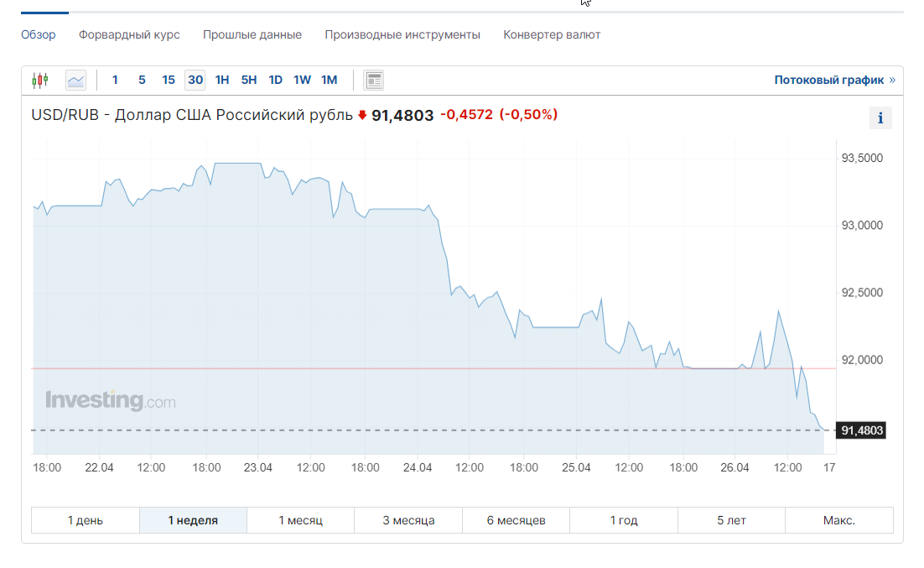The width and height of the screenshot is (924, 568).
Task: Choose the 1D interval
Action: pos(275,81)
